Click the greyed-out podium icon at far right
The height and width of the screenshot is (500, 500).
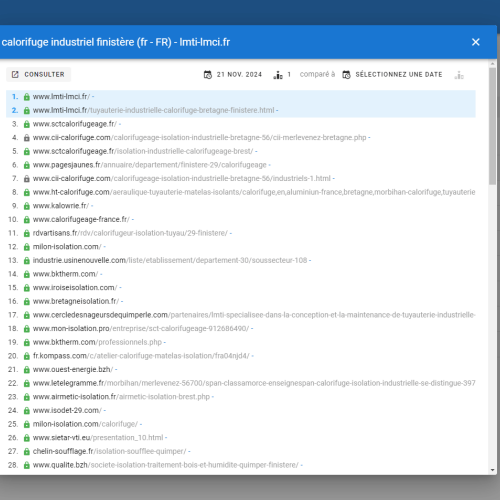(x=459, y=75)
